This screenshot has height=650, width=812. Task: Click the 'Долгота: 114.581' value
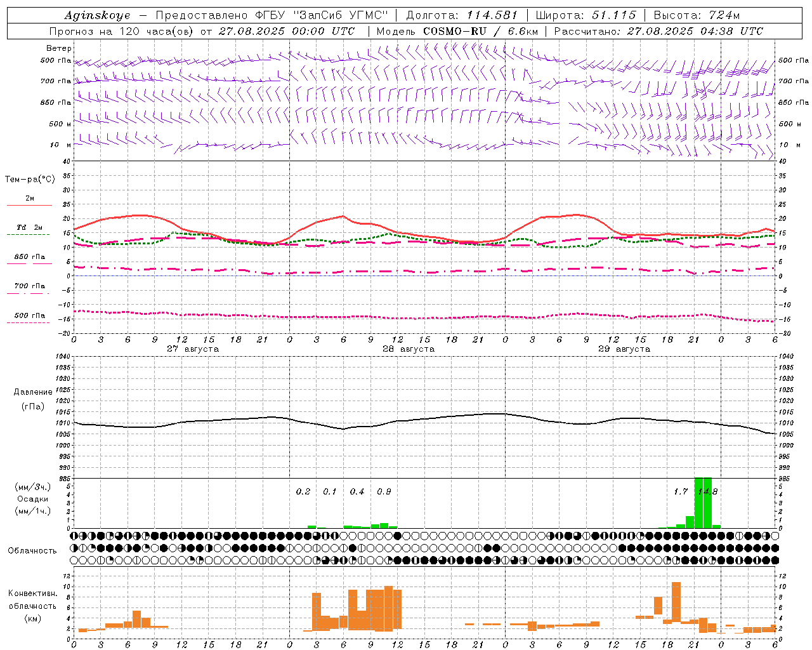point(462,15)
